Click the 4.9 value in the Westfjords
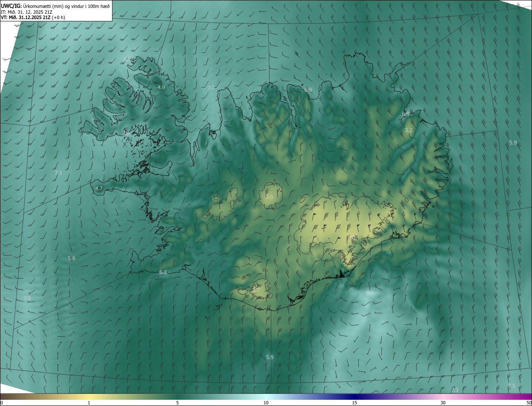 pos(161,88)
